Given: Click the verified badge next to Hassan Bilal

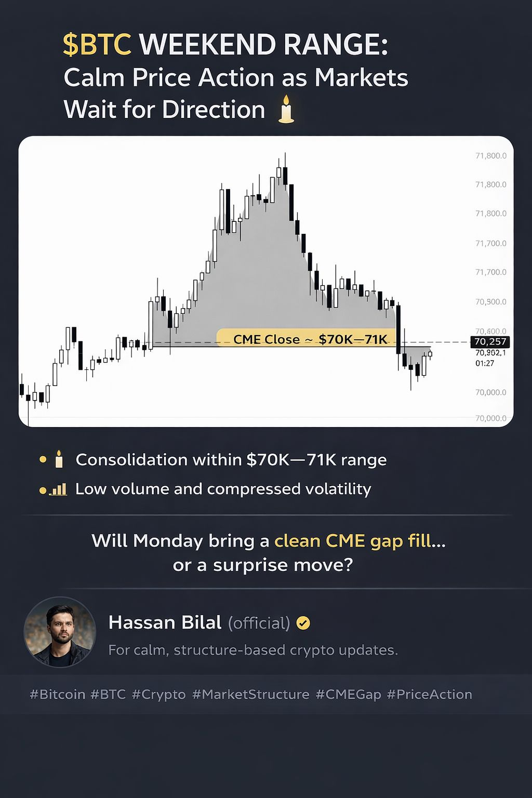Looking at the screenshot, I should 303,622.
